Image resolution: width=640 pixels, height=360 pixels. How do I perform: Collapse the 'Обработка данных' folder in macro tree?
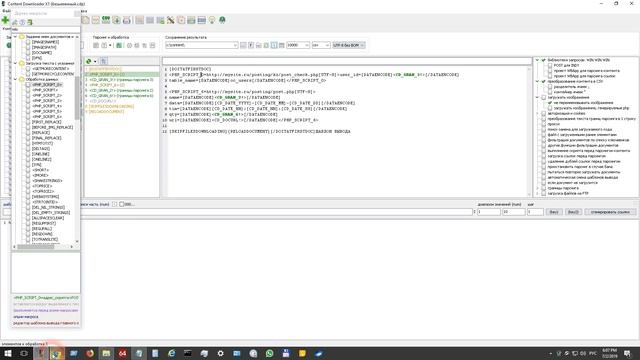tap(16, 79)
